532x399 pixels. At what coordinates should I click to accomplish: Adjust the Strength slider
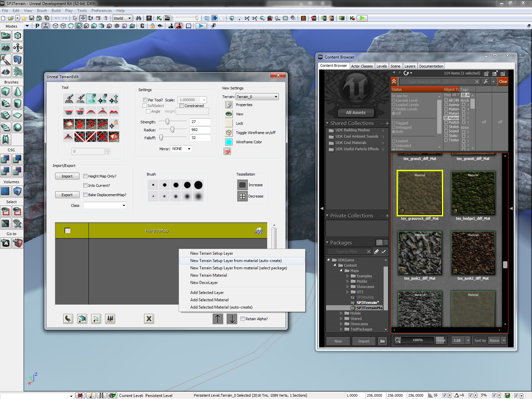coord(168,122)
